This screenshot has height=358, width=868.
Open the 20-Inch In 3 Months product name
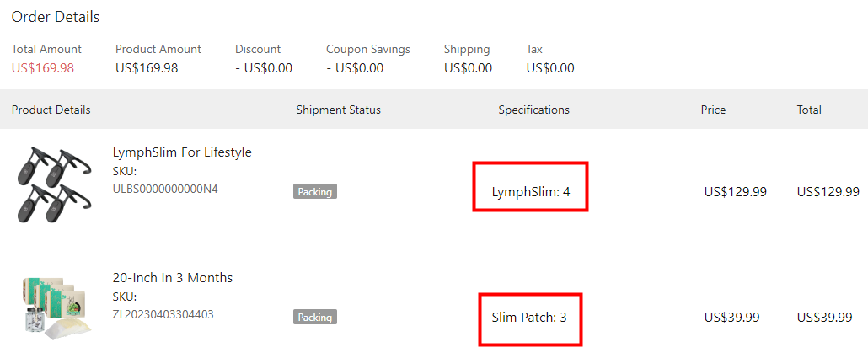click(x=173, y=278)
